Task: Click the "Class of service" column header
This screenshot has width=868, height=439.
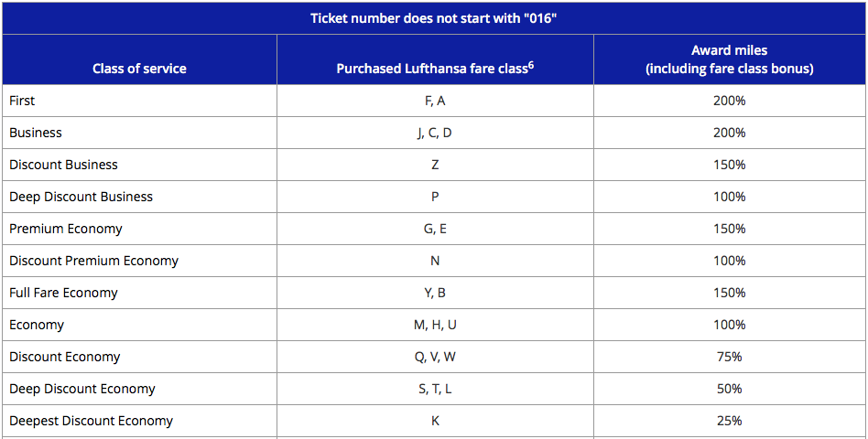Action: coord(139,69)
